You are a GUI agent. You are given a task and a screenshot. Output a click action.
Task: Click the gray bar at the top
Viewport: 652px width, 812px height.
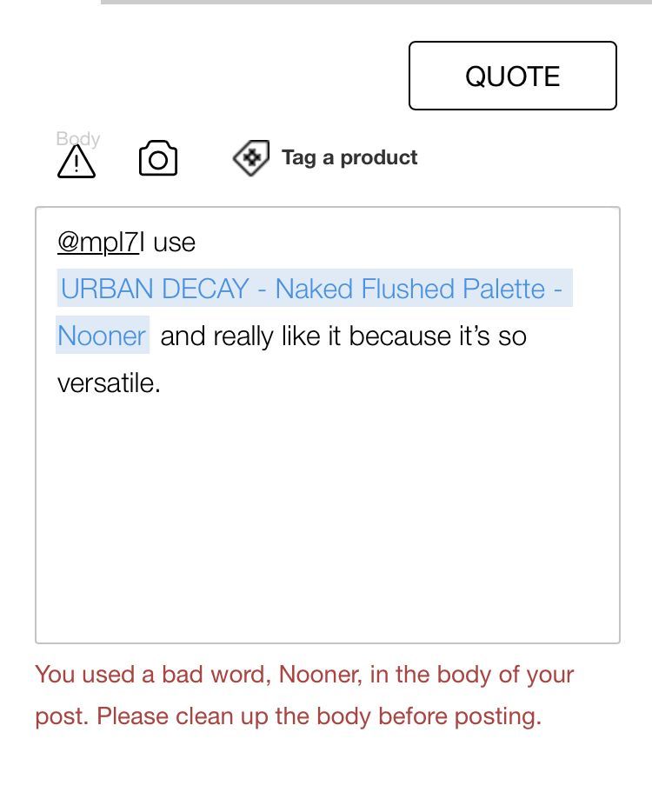(376, 3)
